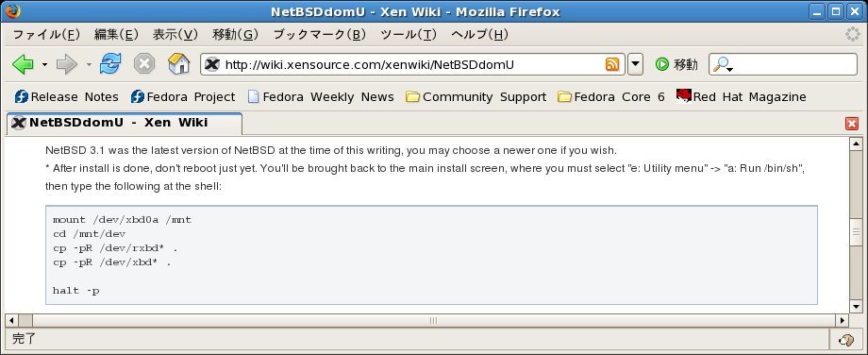Click the vertical scrollbar down arrow
Image resolution: width=868 pixels, height=355 pixels.
coord(856,306)
